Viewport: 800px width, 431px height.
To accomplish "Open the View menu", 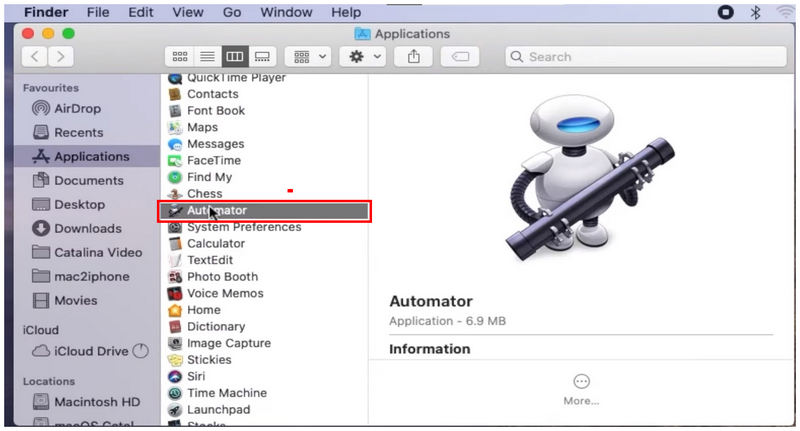I will pyautogui.click(x=188, y=12).
